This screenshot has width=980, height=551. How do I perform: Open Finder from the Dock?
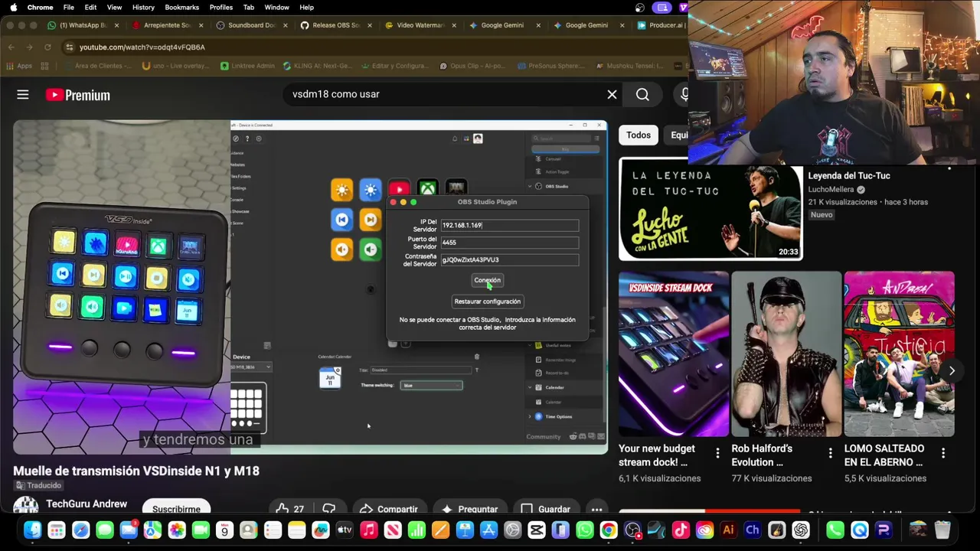32,530
